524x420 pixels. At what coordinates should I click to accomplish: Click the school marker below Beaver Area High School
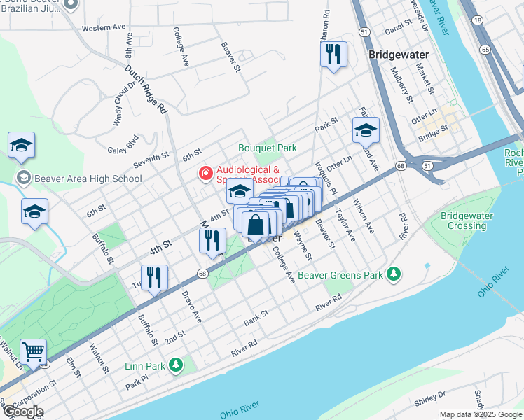(x=35, y=212)
